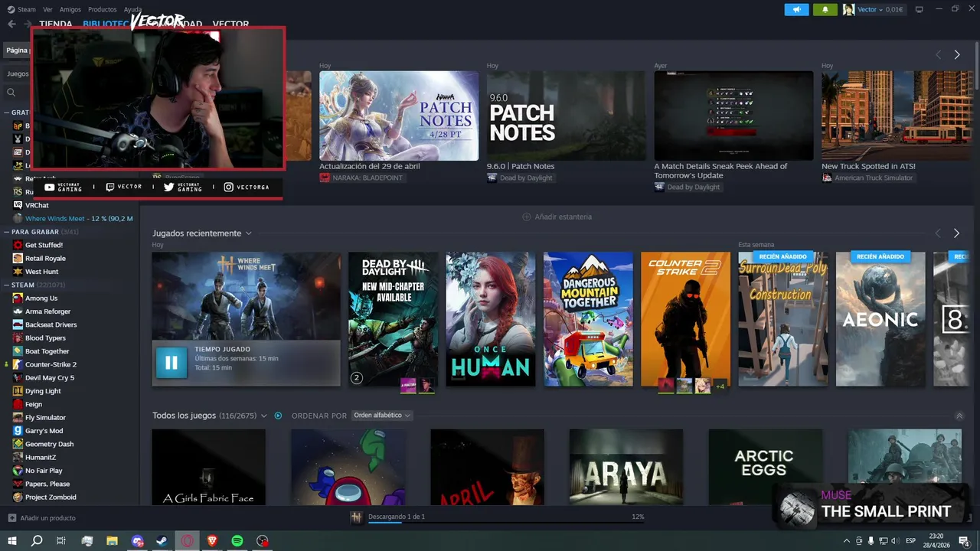980x551 pixels.
Task: Open the ARAYA game tile
Action: [626, 467]
